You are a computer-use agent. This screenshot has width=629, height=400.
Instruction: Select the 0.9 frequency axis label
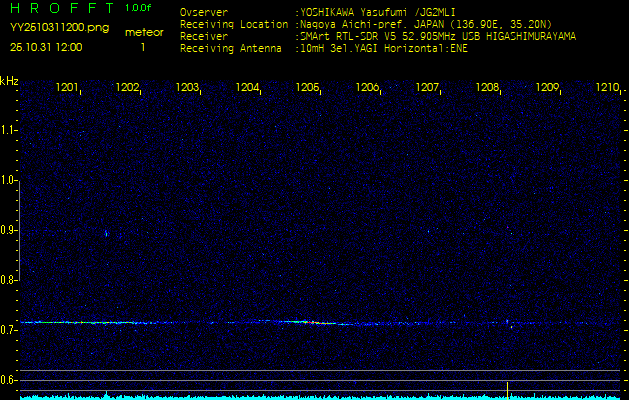pyautogui.click(x=9, y=230)
